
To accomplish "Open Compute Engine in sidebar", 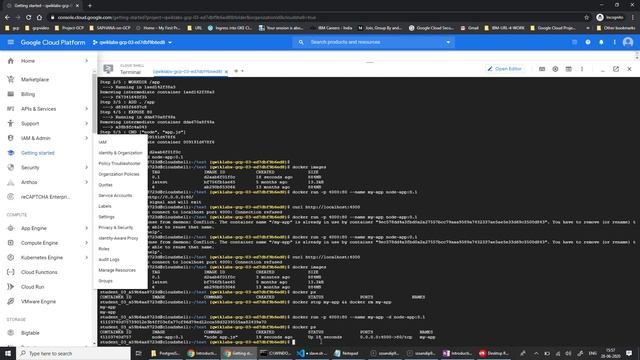I will coord(39,243).
